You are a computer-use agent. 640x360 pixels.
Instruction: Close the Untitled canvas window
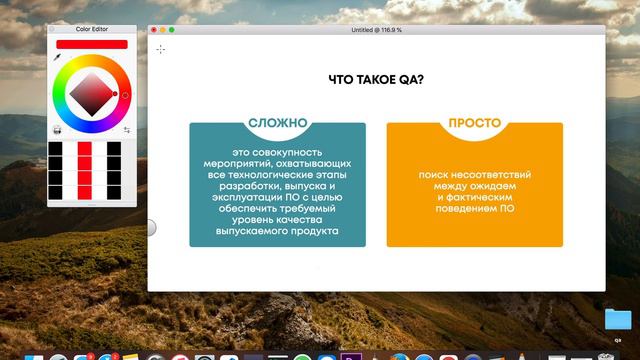pyautogui.click(x=154, y=30)
